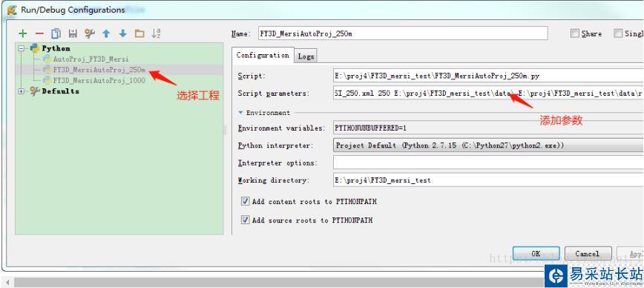Screen dimensions: 644x288
Task: Add a new configuration with the plus icon
Action: tap(23, 33)
